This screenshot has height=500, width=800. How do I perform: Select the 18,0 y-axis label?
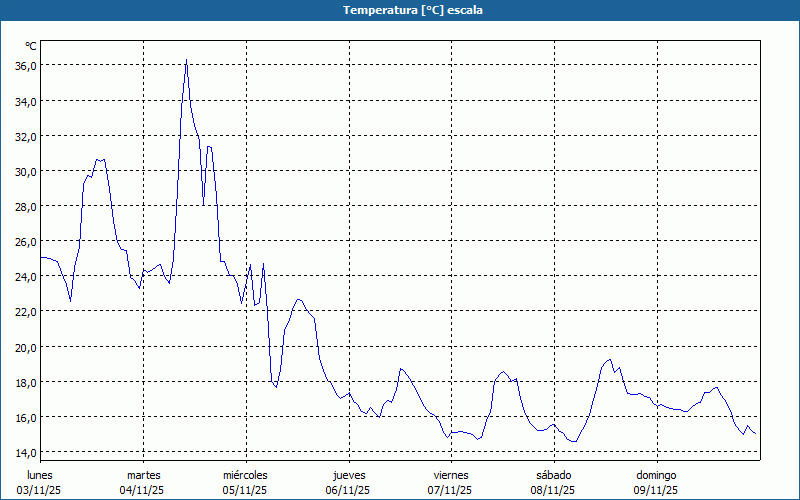click(x=25, y=382)
